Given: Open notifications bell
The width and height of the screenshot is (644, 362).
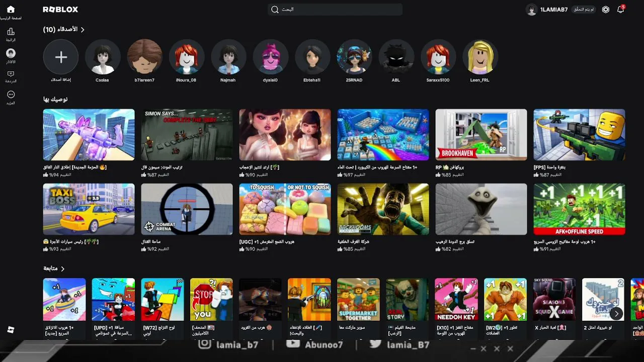Looking at the screenshot, I should click(x=620, y=10).
